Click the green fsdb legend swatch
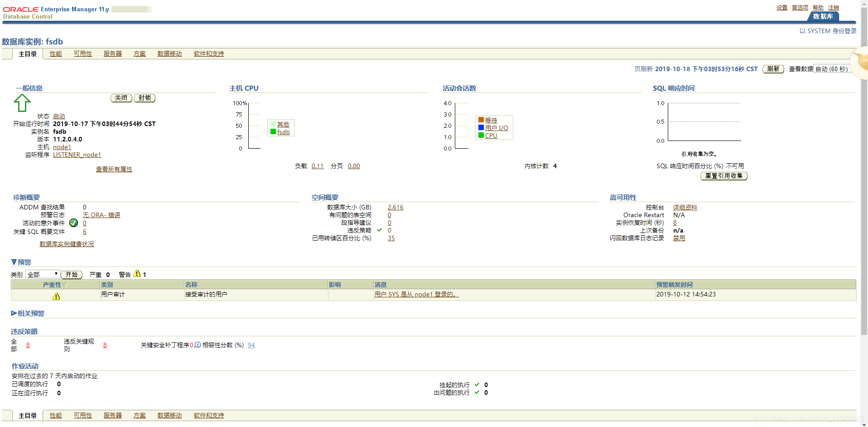The width and height of the screenshot is (868, 427). 273,131
